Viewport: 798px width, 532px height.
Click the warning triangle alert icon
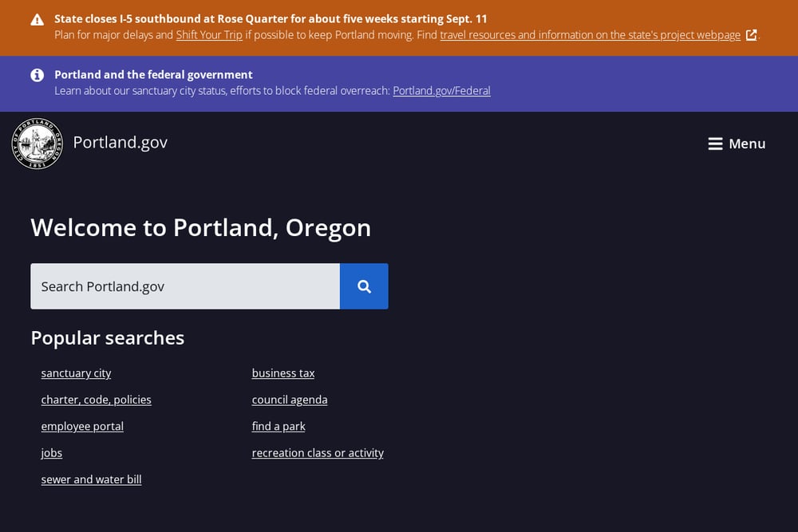click(x=38, y=20)
